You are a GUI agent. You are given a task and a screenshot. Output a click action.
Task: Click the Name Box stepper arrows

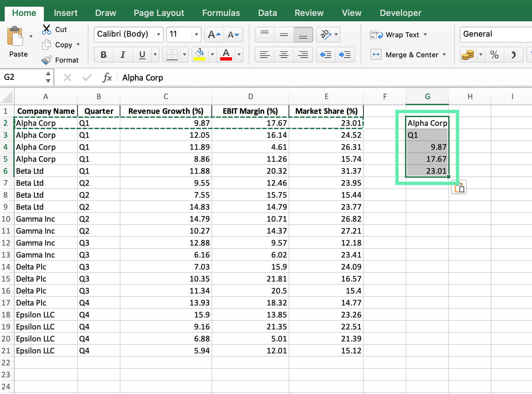click(48, 77)
